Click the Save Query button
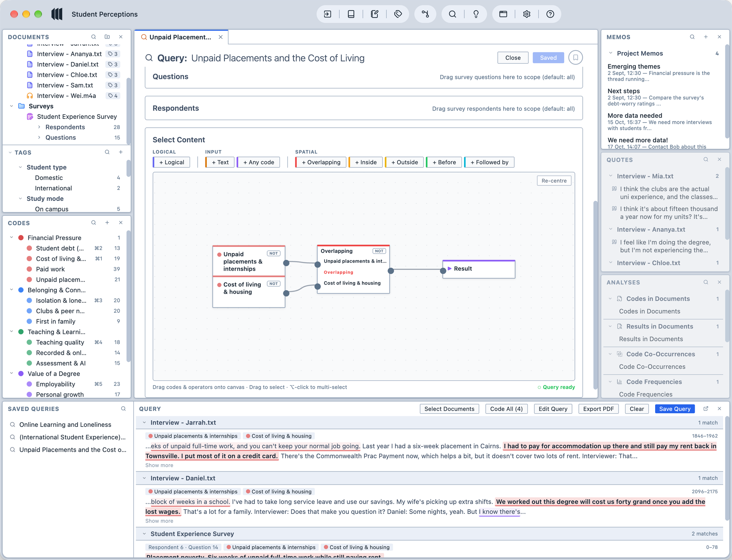732x560 pixels. (675, 409)
